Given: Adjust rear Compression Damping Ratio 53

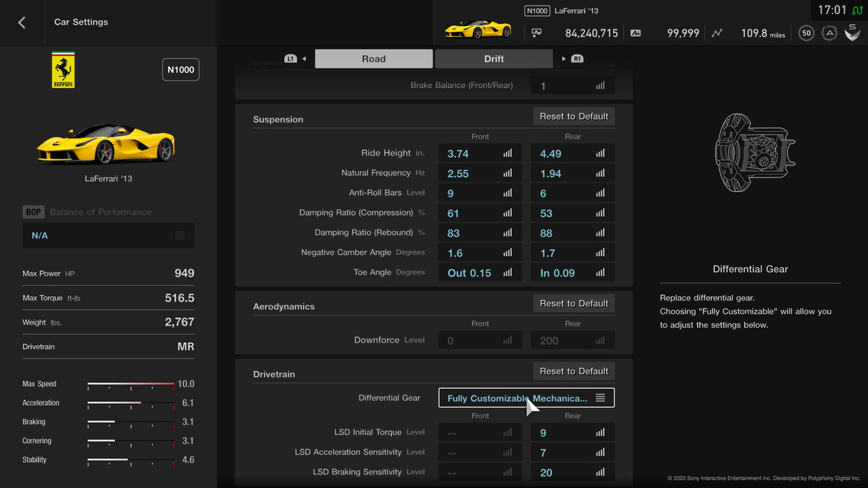Looking at the screenshot, I should 573,213.
